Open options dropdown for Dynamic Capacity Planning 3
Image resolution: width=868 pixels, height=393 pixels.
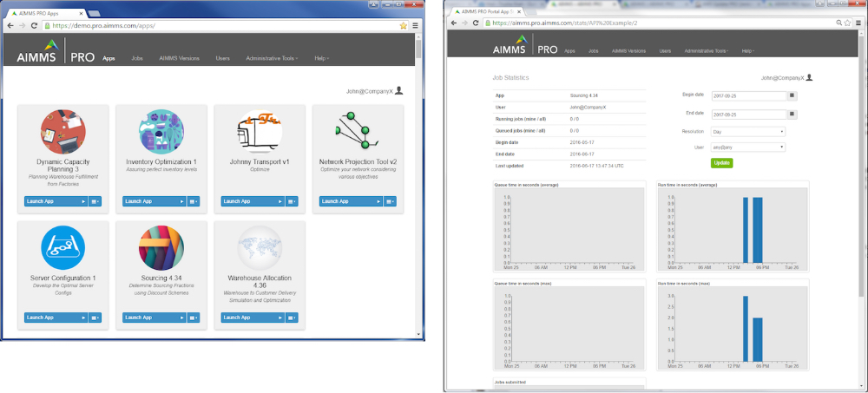pos(95,201)
